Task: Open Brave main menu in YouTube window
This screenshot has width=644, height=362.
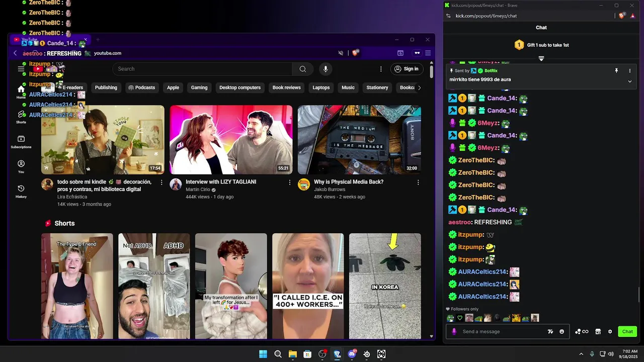Action: (428, 53)
